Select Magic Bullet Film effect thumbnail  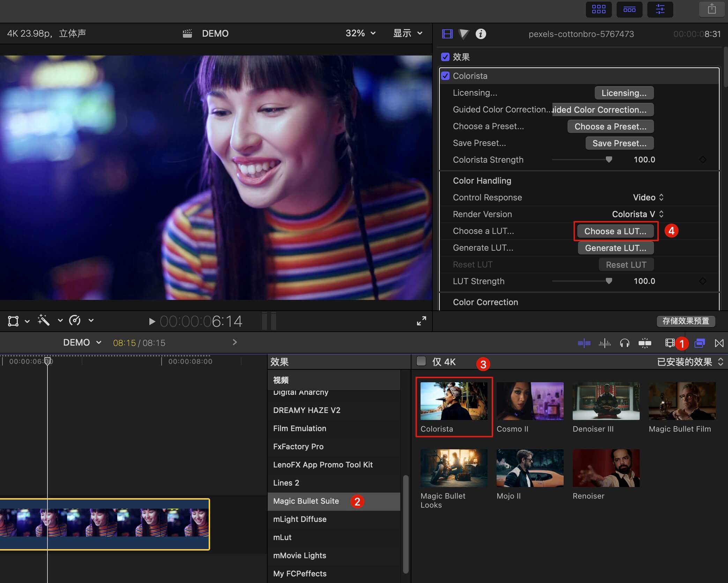(x=682, y=401)
